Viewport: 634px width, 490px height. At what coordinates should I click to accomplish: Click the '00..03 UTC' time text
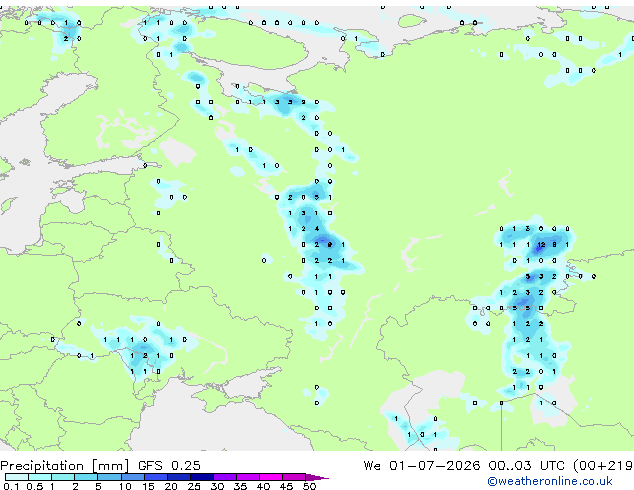(x=526, y=466)
